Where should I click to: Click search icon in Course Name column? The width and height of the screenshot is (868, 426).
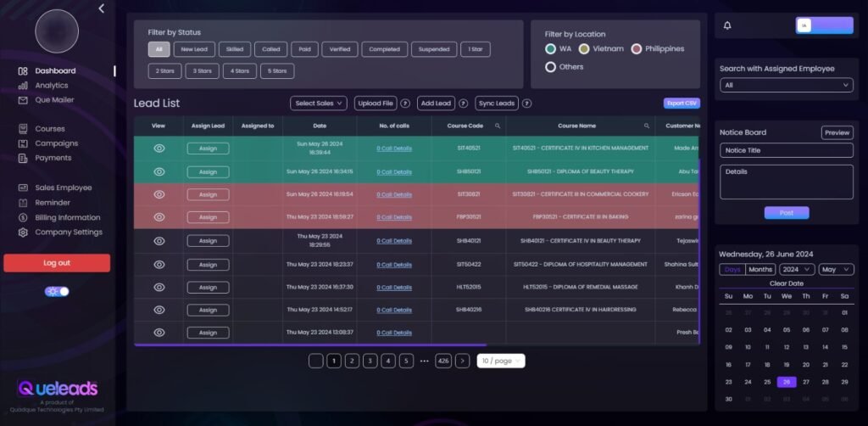click(647, 126)
